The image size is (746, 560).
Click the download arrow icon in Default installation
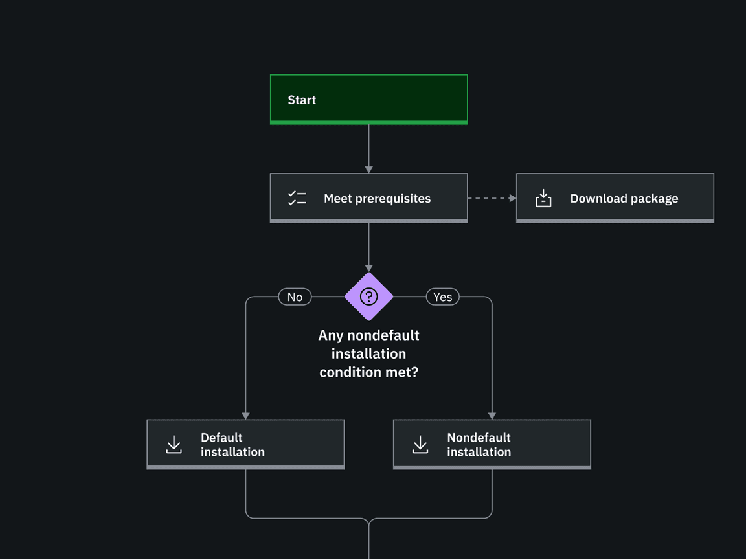pos(174,444)
